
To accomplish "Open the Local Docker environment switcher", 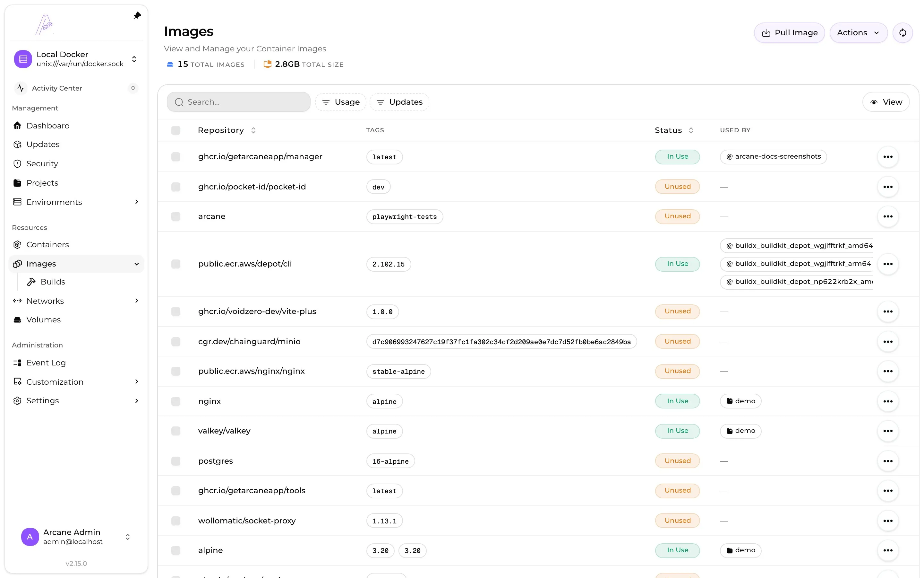I will 76,59.
